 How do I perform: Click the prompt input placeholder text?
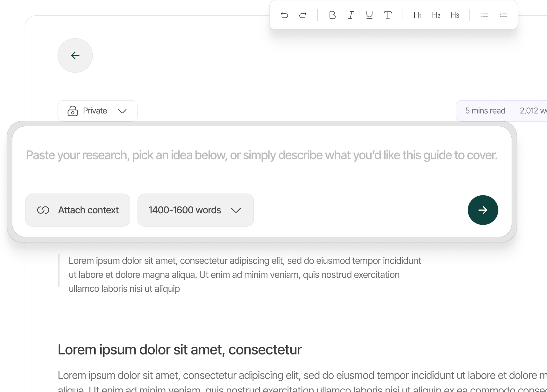(261, 155)
